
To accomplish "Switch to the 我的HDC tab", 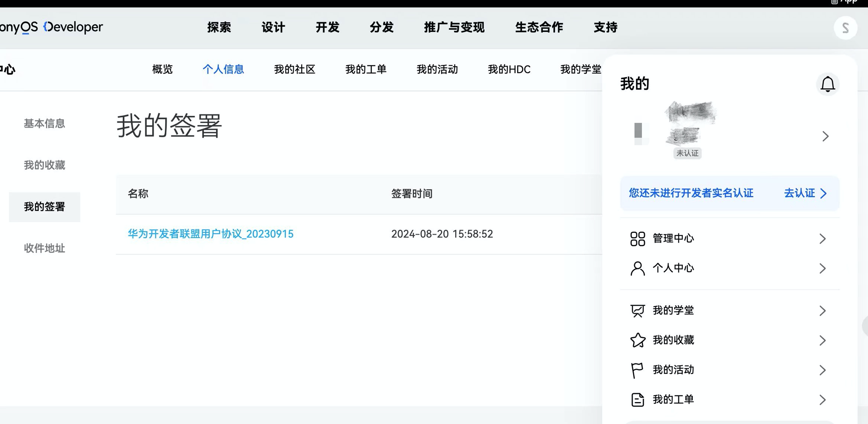I will tap(509, 69).
